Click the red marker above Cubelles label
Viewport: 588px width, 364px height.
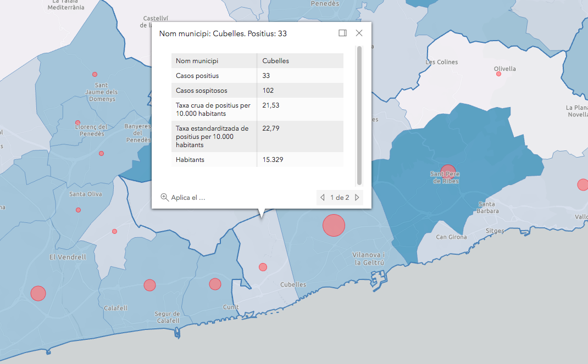click(263, 267)
